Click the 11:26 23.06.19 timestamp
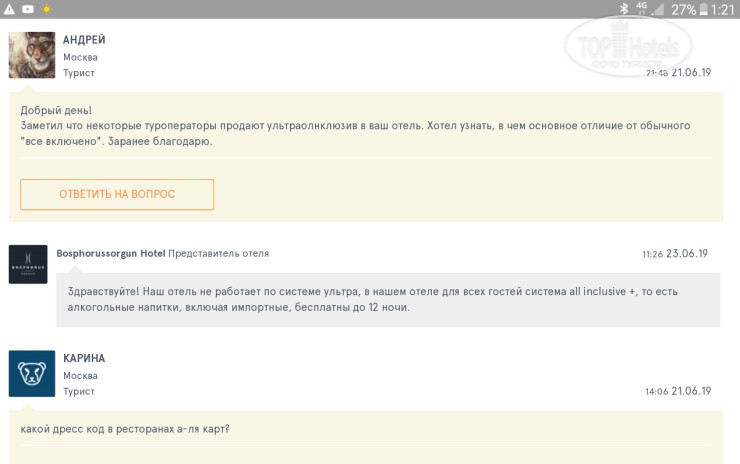The height and width of the screenshot is (464, 740). (x=675, y=254)
